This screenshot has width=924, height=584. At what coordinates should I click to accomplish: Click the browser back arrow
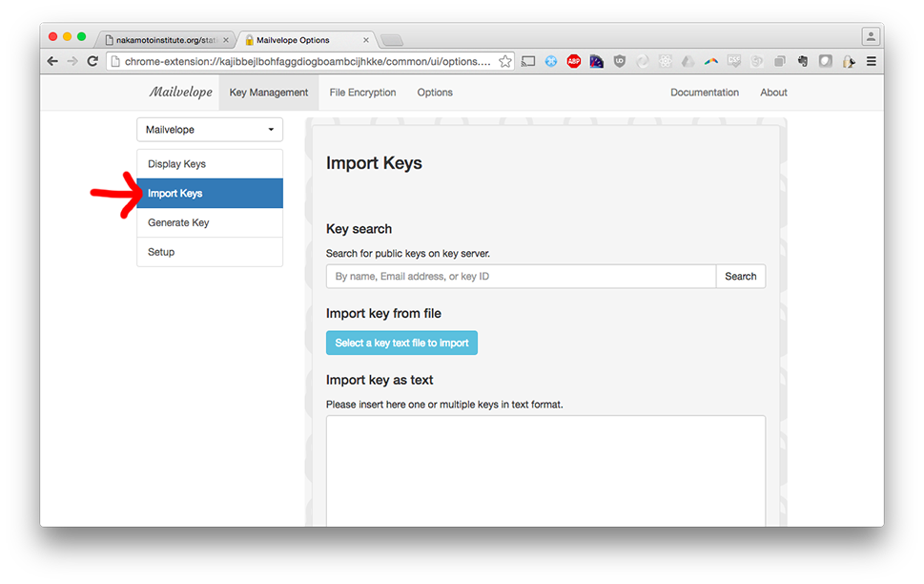point(52,61)
